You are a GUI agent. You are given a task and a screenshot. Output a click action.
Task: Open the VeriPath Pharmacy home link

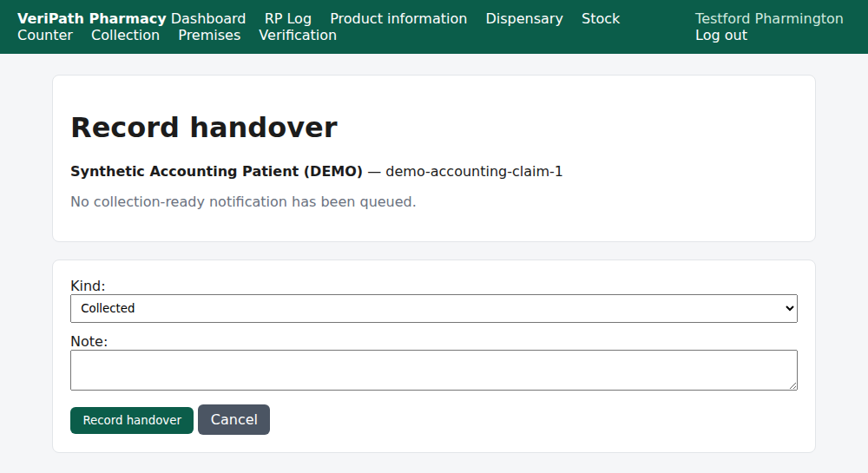click(x=91, y=18)
